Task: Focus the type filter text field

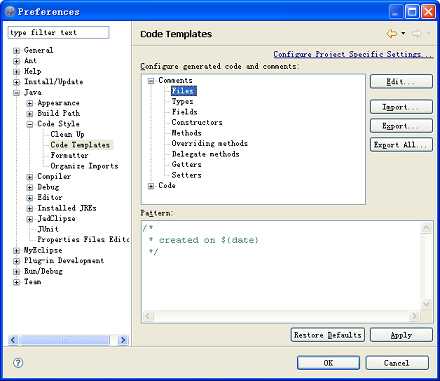Action: tap(58, 33)
